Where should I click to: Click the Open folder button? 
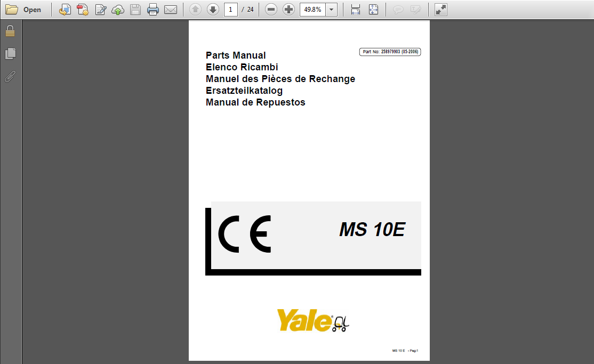coord(23,10)
